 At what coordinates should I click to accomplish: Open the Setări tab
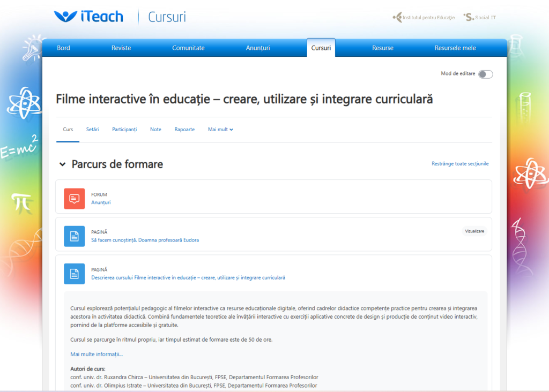coord(92,130)
